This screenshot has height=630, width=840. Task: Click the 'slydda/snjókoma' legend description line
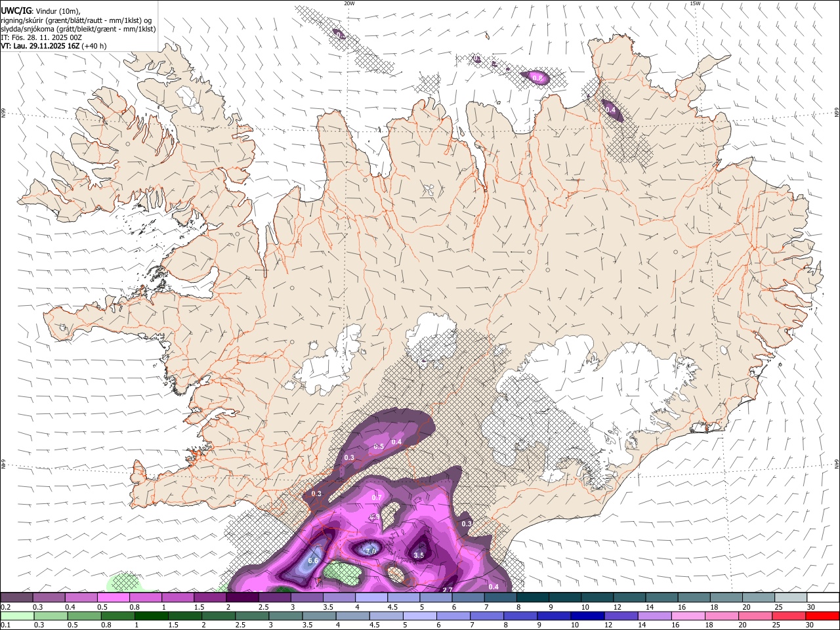pyautogui.click(x=78, y=29)
